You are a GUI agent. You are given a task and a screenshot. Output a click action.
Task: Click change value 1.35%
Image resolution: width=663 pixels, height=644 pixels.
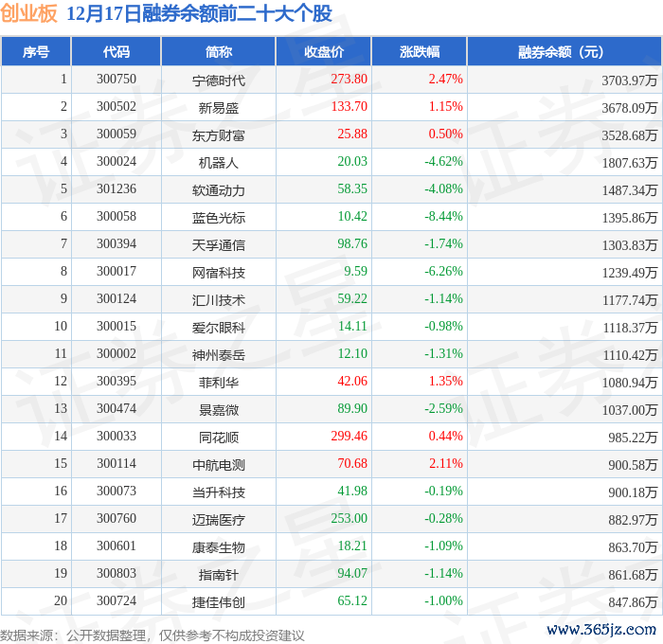[446, 382]
